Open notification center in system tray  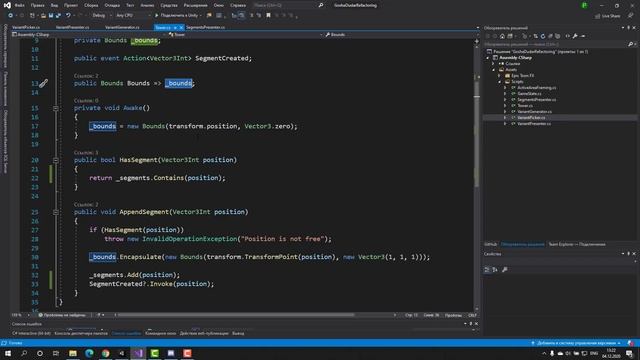click(x=629, y=353)
